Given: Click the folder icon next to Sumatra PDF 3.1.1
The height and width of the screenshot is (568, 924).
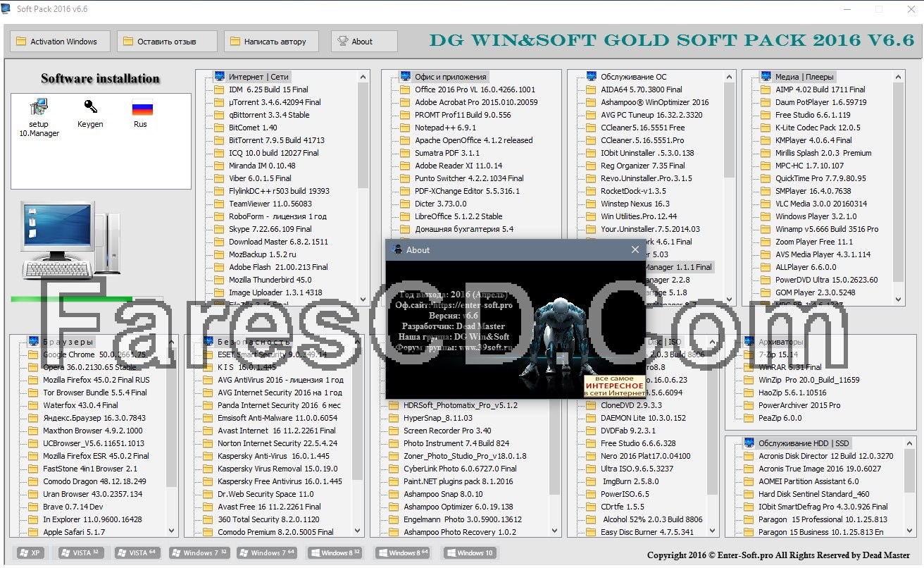Looking at the screenshot, I should pyautogui.click(x=405, y=153).
